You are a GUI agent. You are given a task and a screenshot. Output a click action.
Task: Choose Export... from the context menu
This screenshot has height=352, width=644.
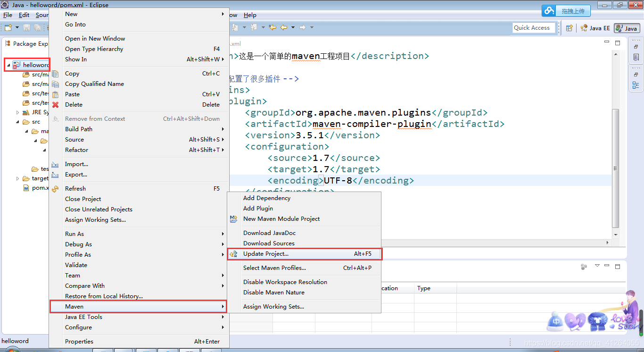tap(139, 175)
